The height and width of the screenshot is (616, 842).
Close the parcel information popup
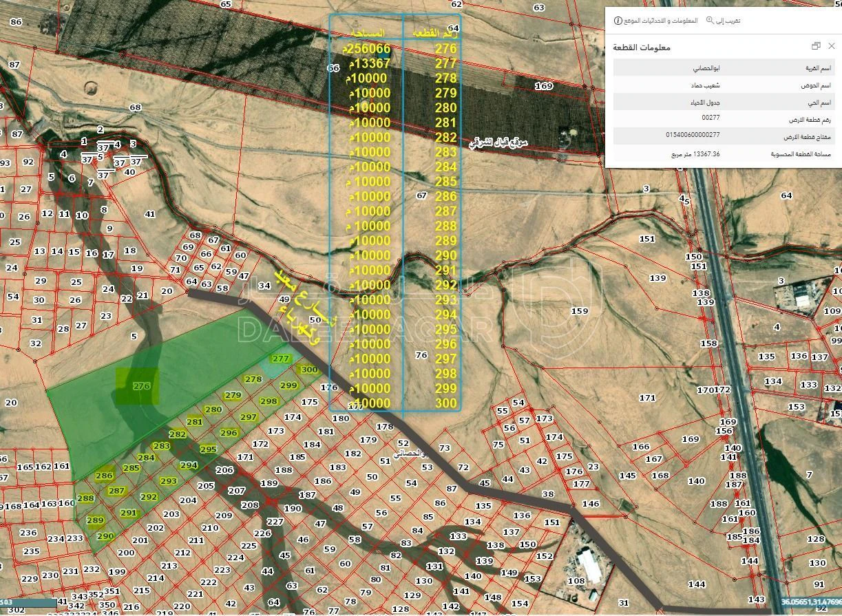(832, 46)
